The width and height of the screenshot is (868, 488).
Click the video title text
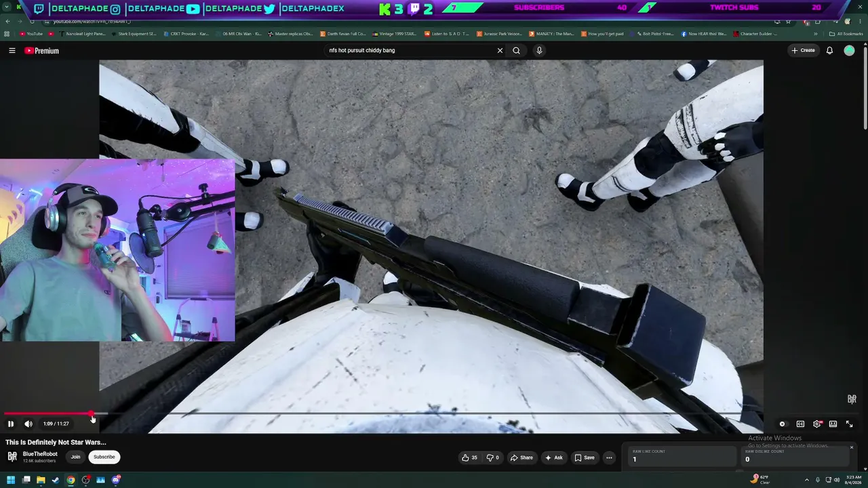point(56,443)
